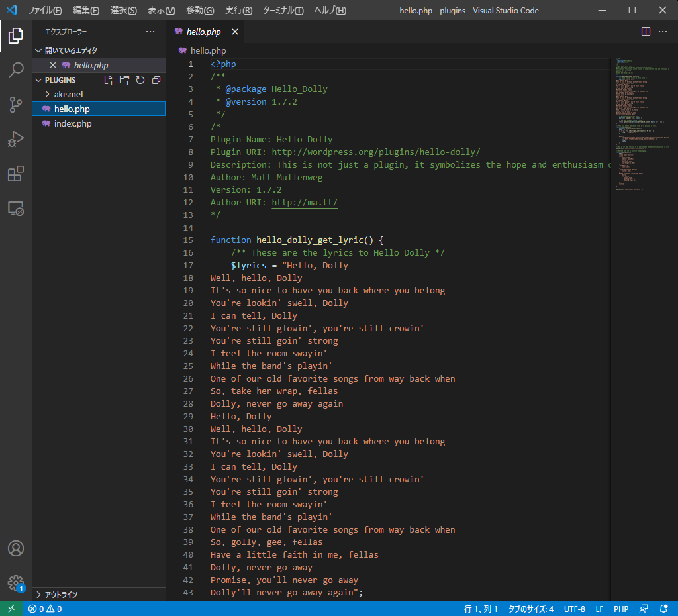This screenshot has height=616, width=678.
Task: Open the Run and Debug view icon
Action: [x=16, y=139]
